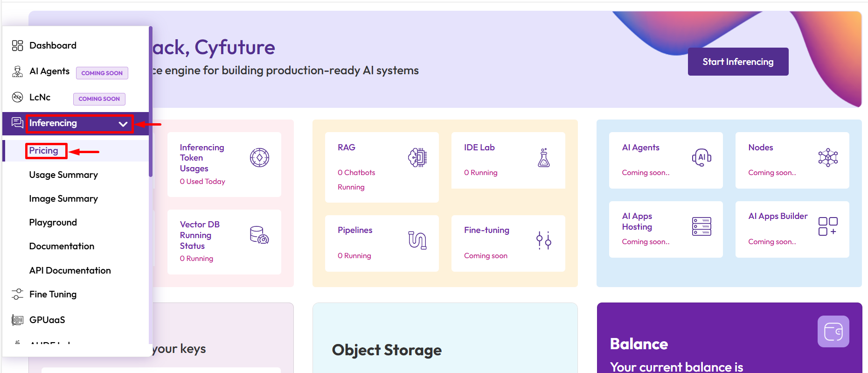Open the Pricing submenu item
This screenshot has width=868, height=373.
click(44, 151)
